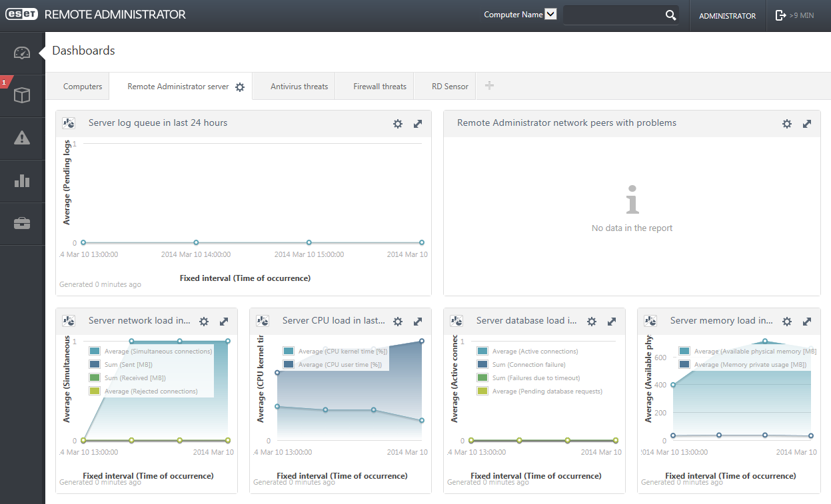Expand Server CPU load panel
This screenshot has height=504, width=831.
pyautogui.click(x=418, y=322)
